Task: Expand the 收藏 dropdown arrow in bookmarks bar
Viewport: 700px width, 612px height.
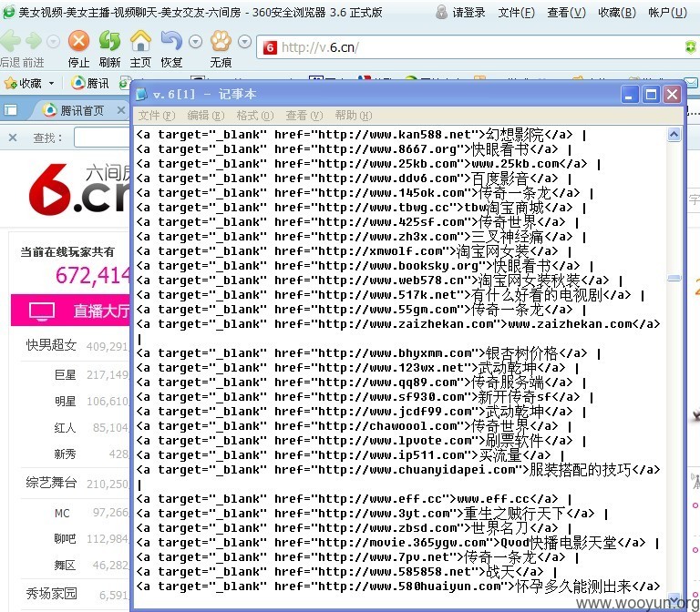Action: [51, 83]
